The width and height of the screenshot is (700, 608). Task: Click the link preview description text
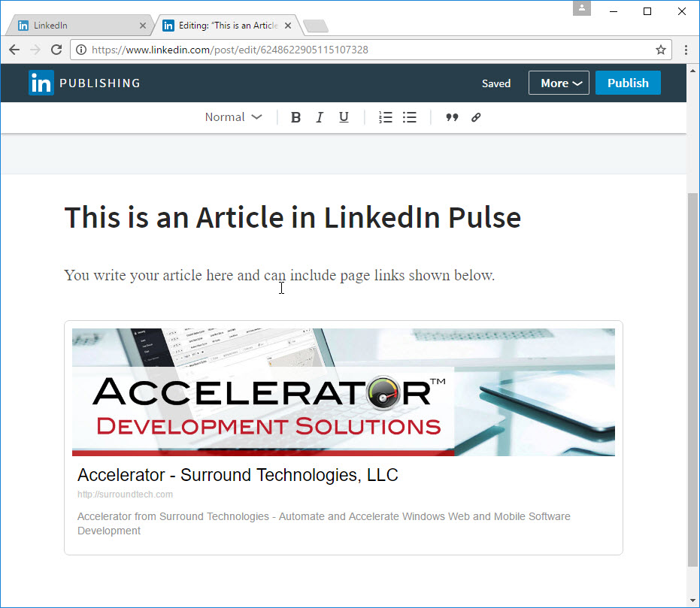(323, 523)
